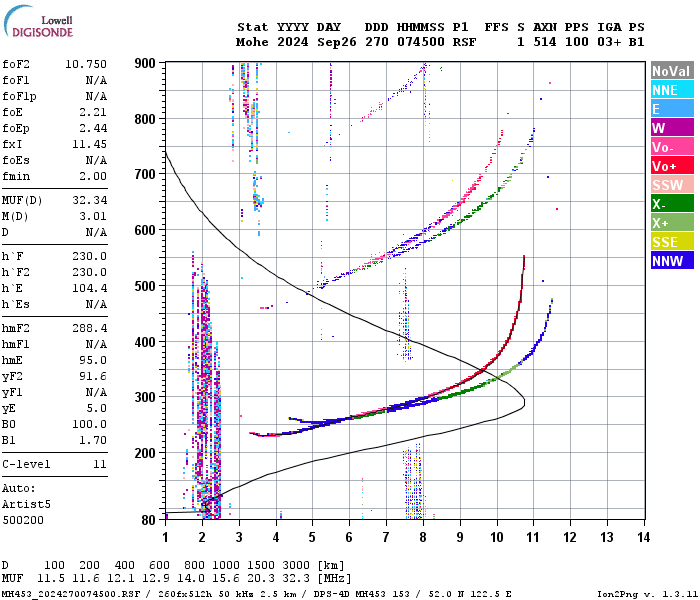Click the pink Vo- legend entry
The image size is (700, 600).
pyautogui.click(x=670, y=147)
